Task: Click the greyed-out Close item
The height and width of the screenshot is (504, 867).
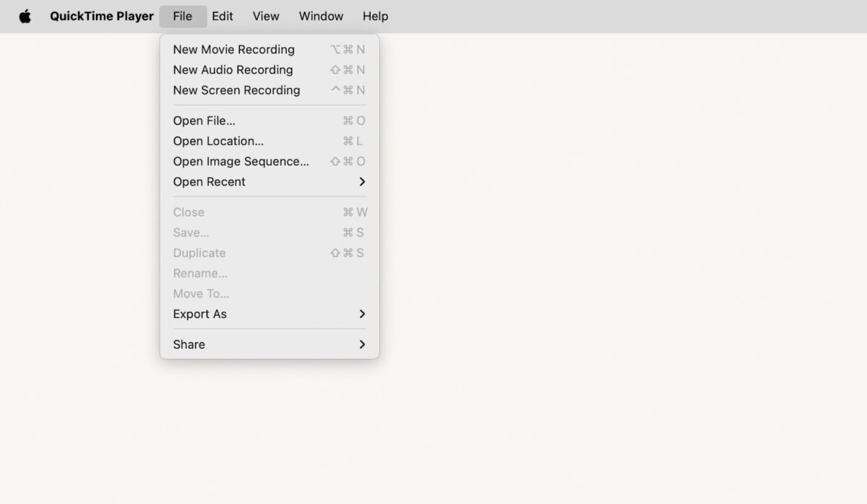Action: point(269,212)
